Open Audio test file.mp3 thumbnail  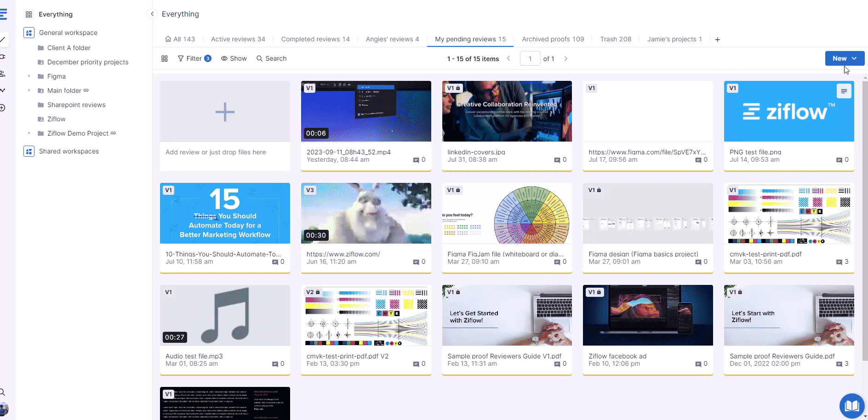point(225,315)
